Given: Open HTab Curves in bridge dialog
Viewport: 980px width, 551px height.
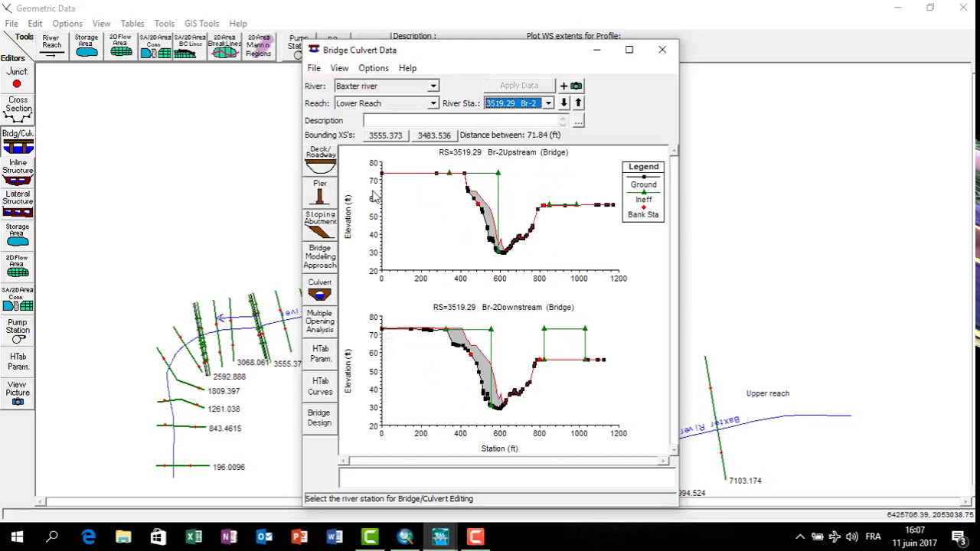Looking at the screenshot, I should click(x=320, y=386).
